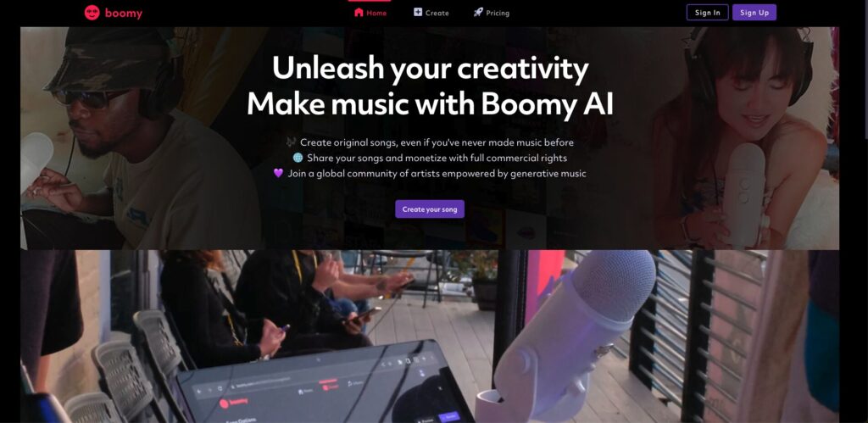Screen dimensions: 868x423
Task: Click the page's vertical scrollbar thumb
Action: click(865, 70)
